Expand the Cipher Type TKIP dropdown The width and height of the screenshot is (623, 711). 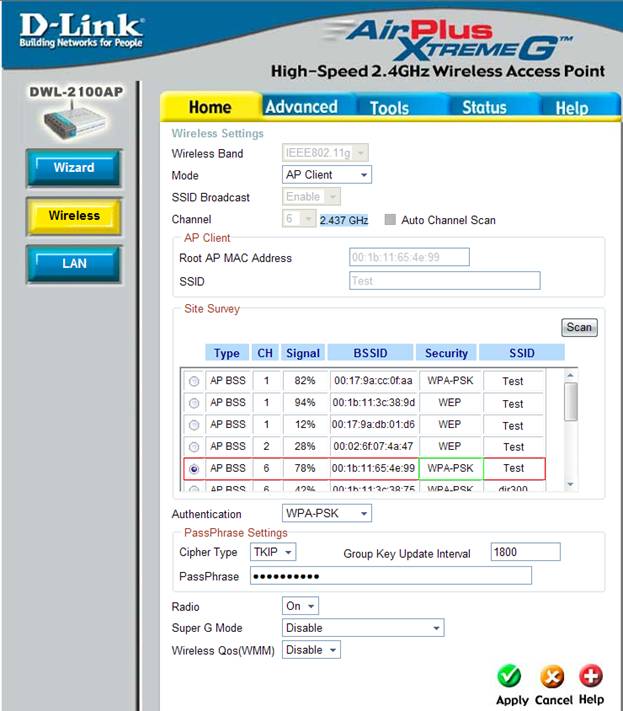pos(273,552)
